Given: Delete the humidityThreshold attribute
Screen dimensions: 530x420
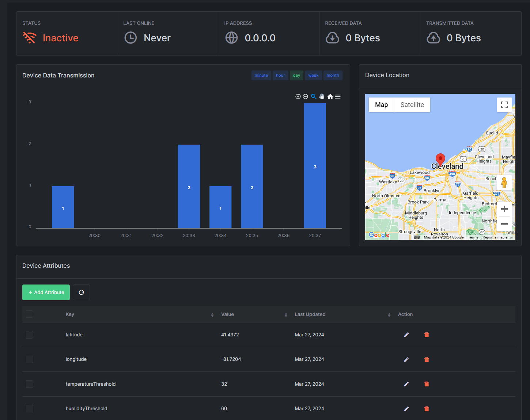Looking at the screenshot, I should coord(427,409).
